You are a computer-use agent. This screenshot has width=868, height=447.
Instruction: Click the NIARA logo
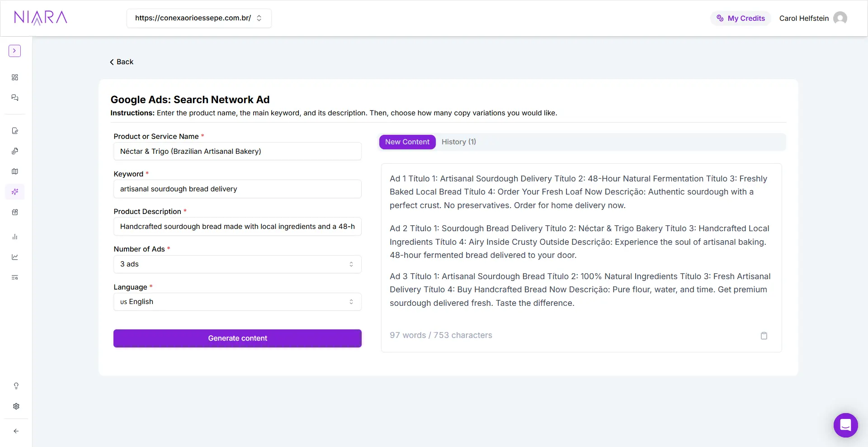coord(41,18)
